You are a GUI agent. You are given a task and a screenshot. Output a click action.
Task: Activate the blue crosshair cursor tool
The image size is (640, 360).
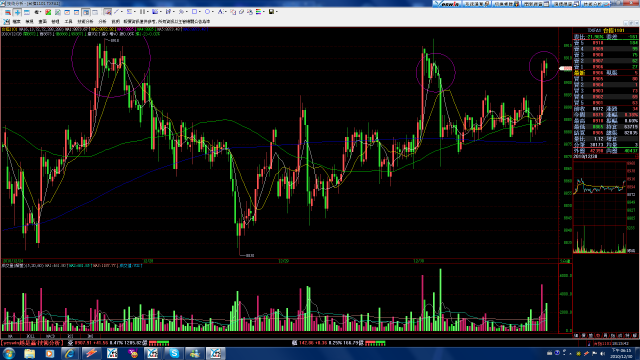[18, 12]
